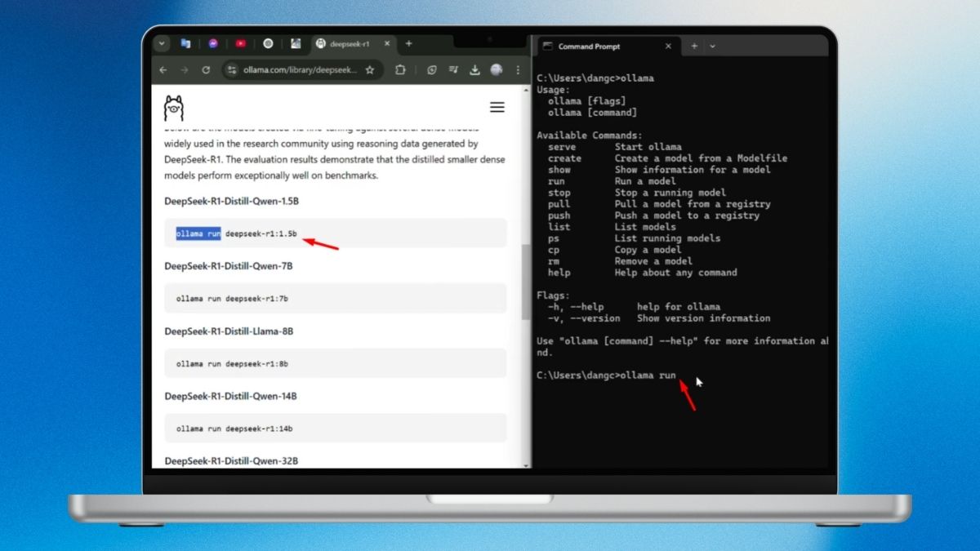Click the DeepSeek-R1-Distill-Qwen-7B heading
The width and height of the screenshot is (980, 551).
229,266
